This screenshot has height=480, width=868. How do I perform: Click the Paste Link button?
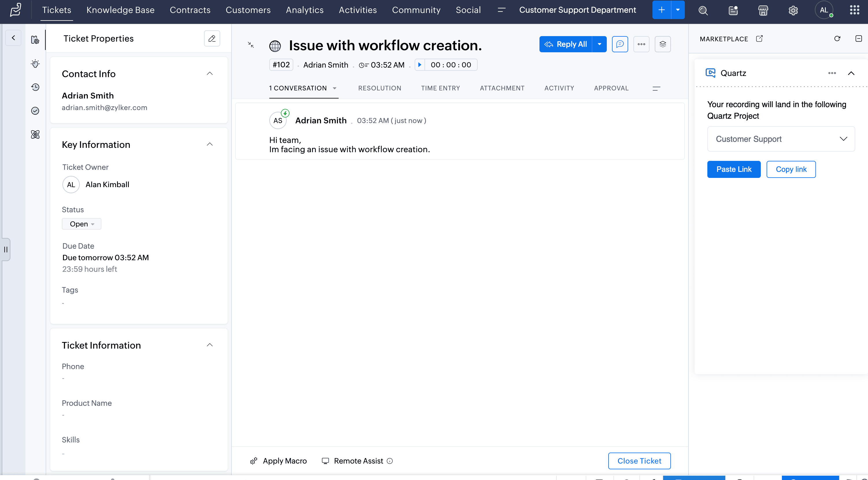coord(734,169)
